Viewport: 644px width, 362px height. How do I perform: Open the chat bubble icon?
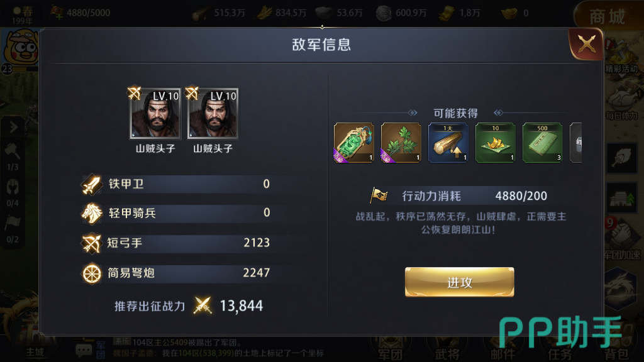(84, 350)
